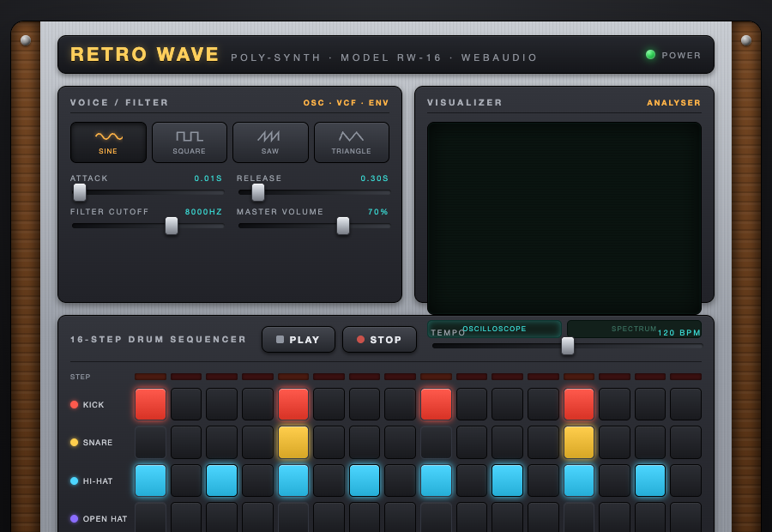Click the 120 BPM tempo readout
The image size is (772, 532).
pos(679,333)
